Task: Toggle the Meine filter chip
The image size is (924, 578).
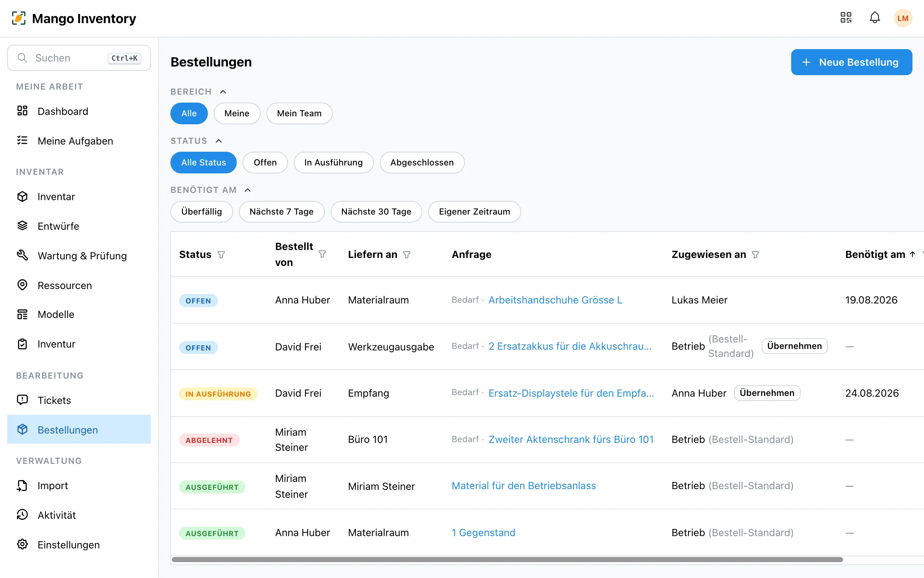Action: pyautogui.click(x=237, y=113)
